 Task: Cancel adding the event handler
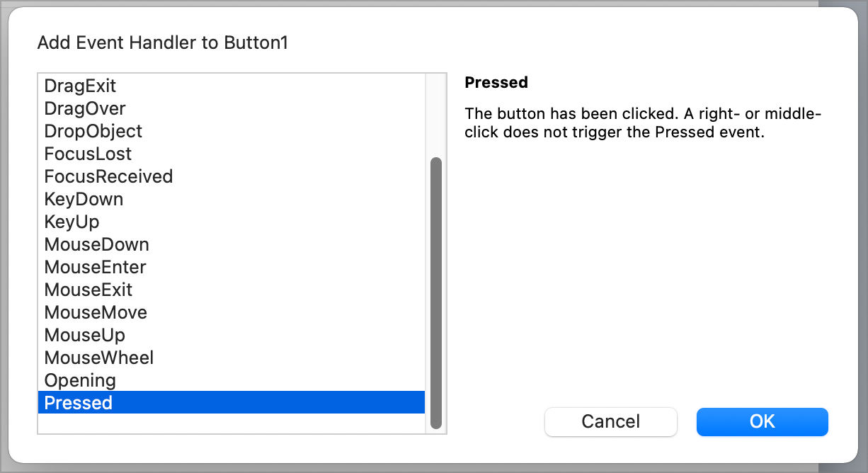[610, 421]
